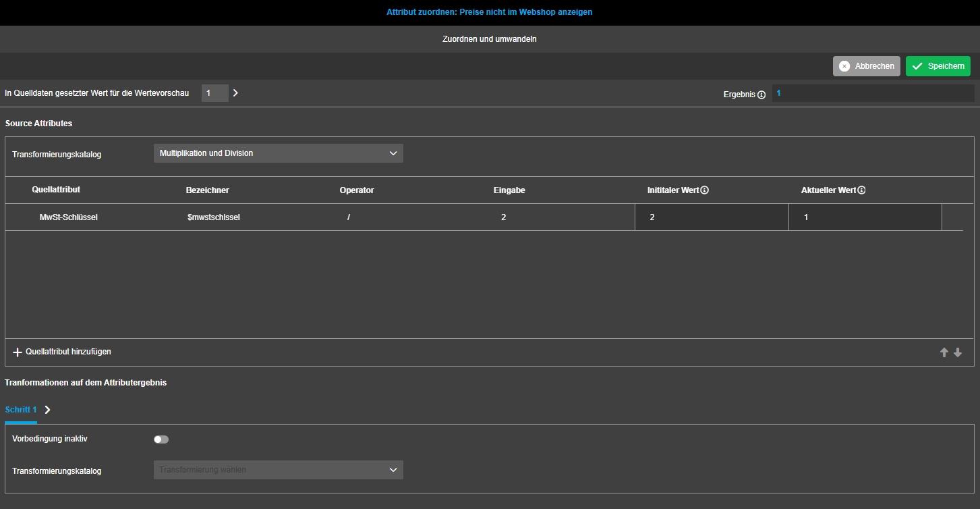Click the move down arrow icon
Image resolution: width=980 pixels, height=509 pixels.
coord(958,352)
